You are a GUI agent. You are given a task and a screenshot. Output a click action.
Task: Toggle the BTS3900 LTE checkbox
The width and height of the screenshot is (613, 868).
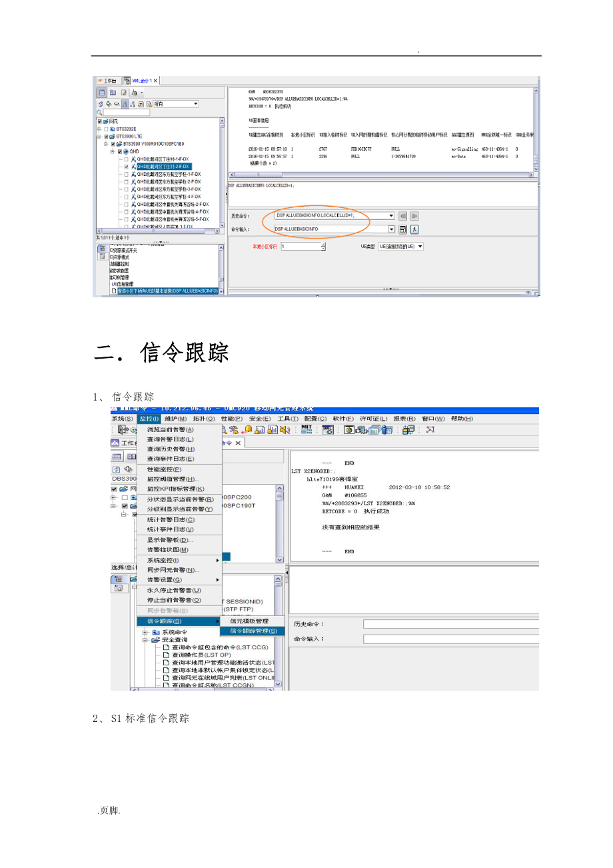(x=107, y=136)
